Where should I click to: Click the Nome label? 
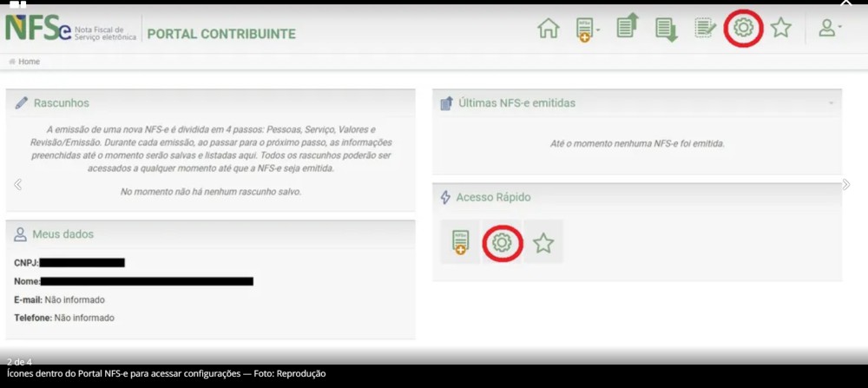[27, 282]
